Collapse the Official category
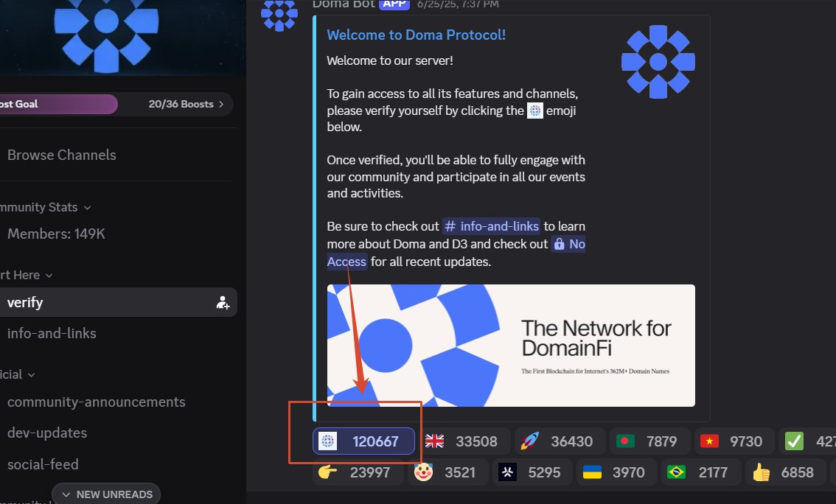The image size is (836, 504). click(x=18, y=374)
